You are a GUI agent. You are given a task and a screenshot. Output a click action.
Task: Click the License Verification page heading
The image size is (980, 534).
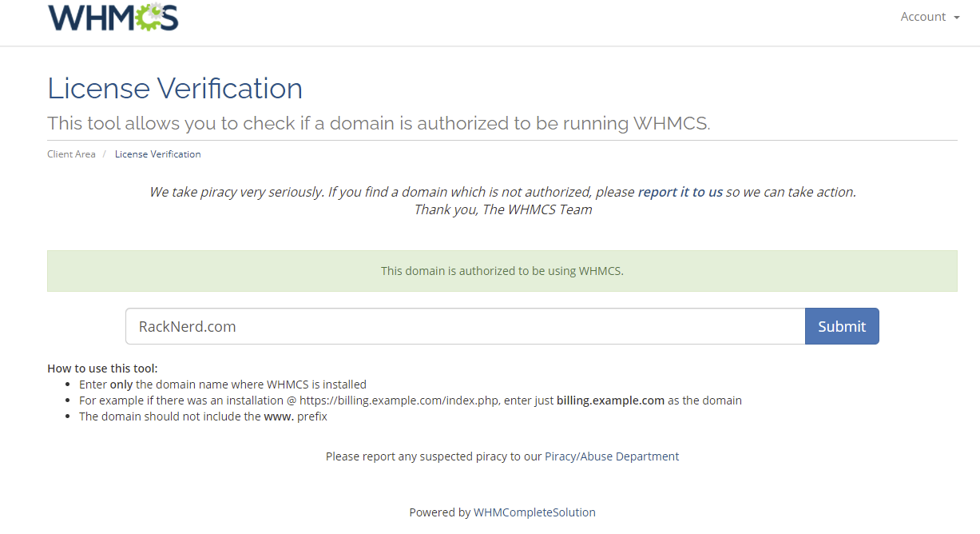(175, 88)
